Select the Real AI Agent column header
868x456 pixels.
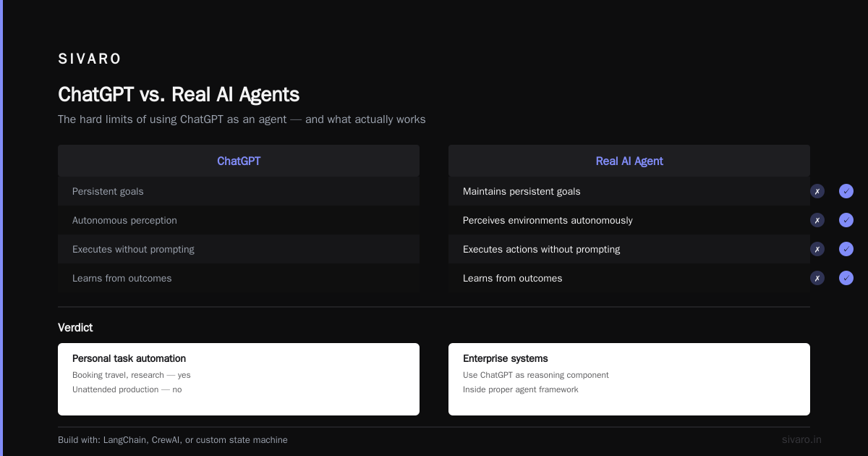coord(629,161)
